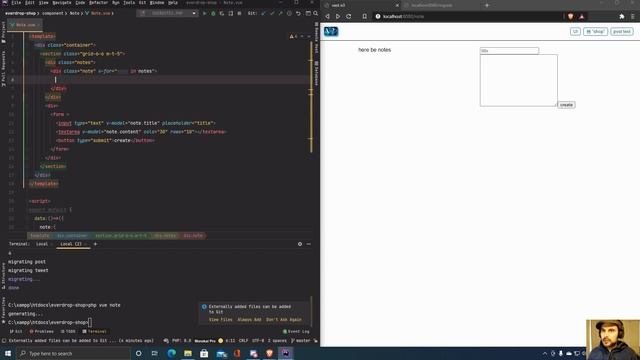The height and width of the screenshot is (360, 640).
Task: Go back in the browser
Action: [327, 16]
